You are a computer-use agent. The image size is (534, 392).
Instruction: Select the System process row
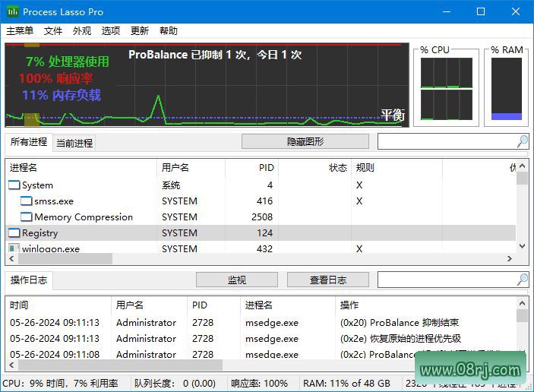(261, 185)
